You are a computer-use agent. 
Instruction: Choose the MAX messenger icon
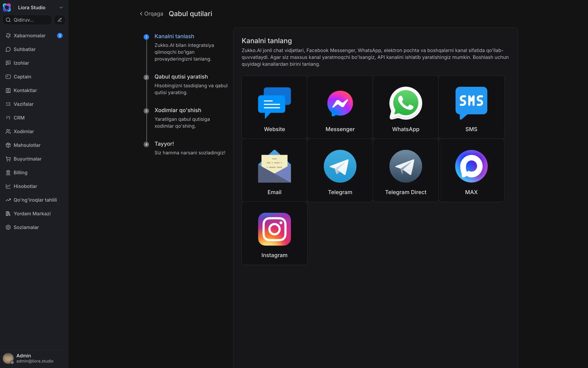click(x=471, y=166)
